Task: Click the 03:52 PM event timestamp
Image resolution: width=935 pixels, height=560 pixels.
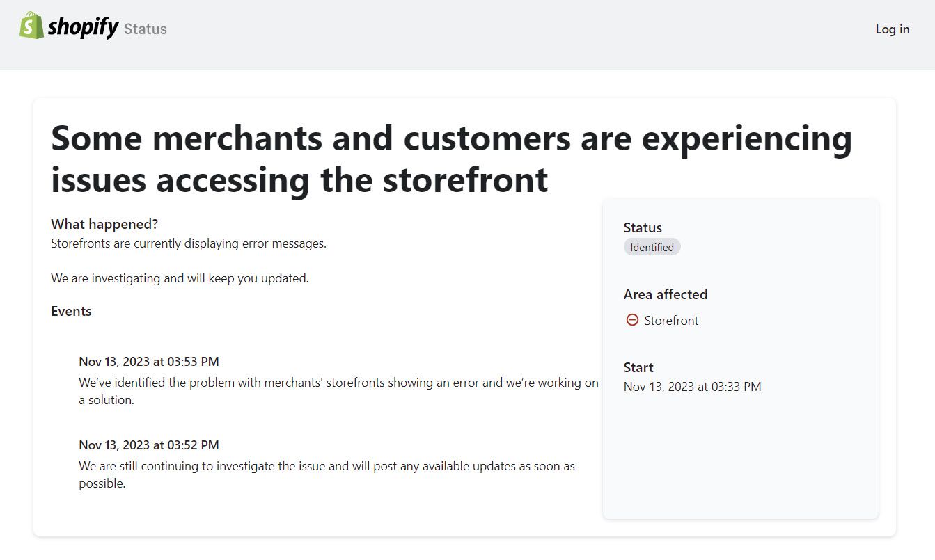Action: click(x=149, y=445)
